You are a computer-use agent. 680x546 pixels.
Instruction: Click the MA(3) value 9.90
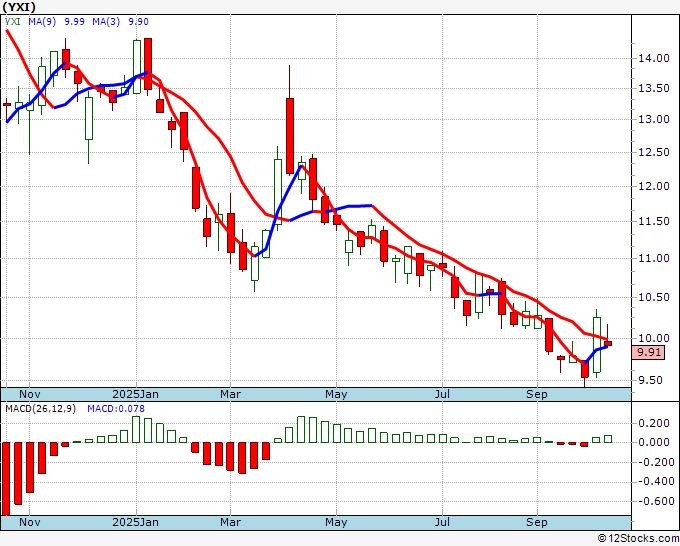[x=138, y=22]
